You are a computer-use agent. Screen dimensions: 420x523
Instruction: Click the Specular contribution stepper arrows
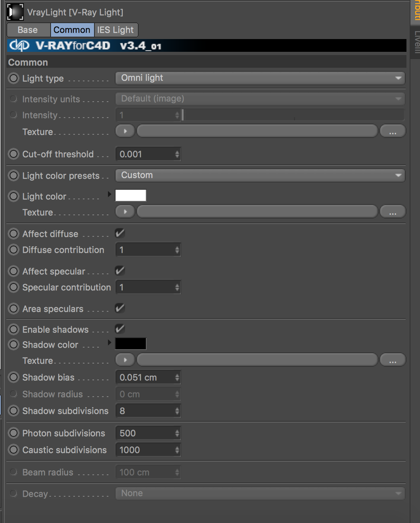[177, 287]
